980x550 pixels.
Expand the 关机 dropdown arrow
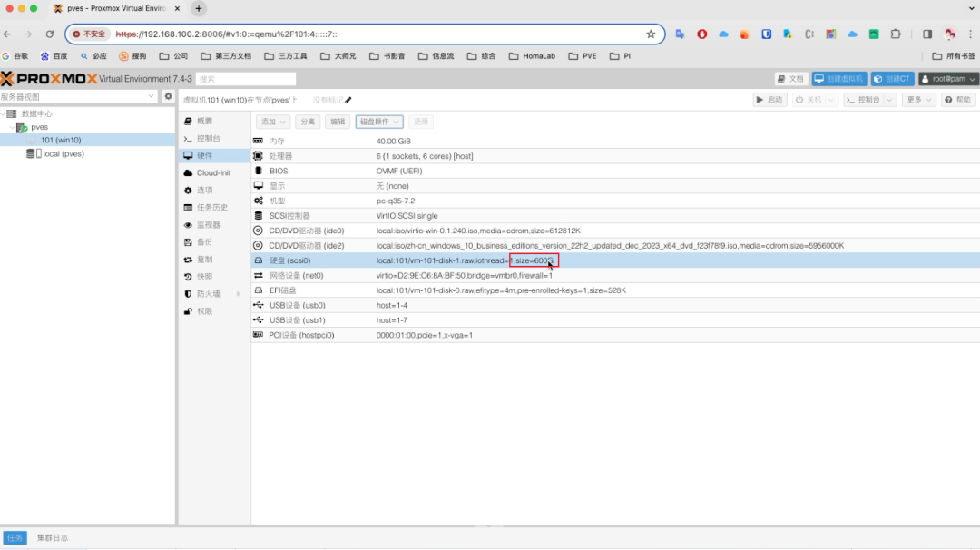(830, 100)
